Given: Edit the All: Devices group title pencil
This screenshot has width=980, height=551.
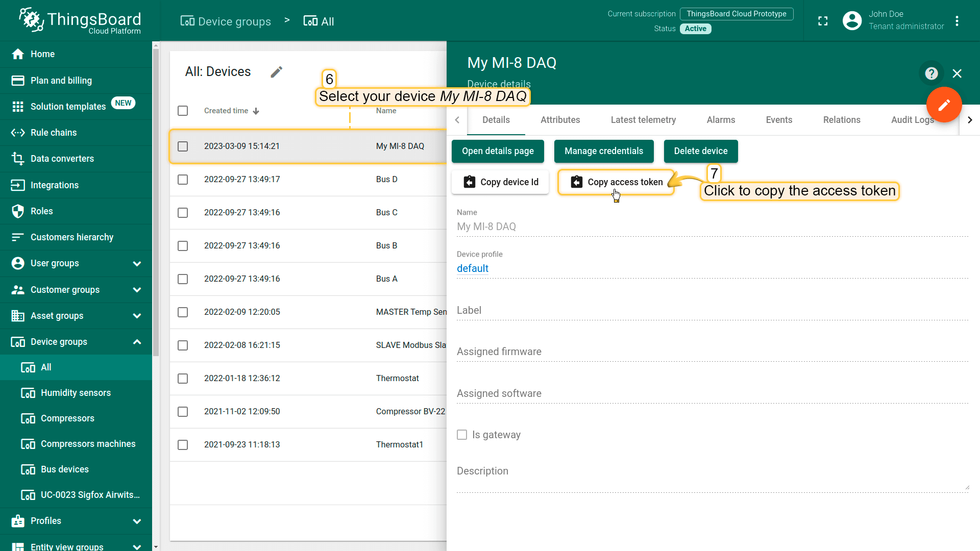Looking at the screenshot, I should (276, 72).
